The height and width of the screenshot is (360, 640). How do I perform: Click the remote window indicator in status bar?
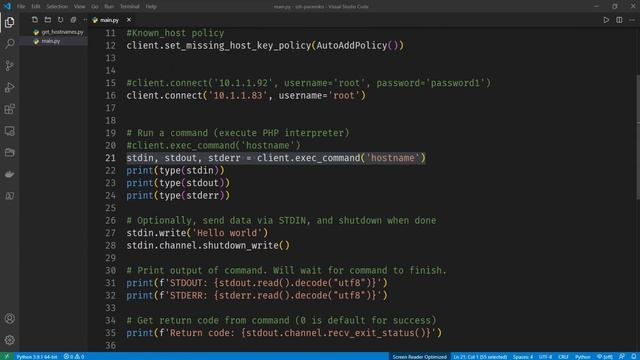7,356
